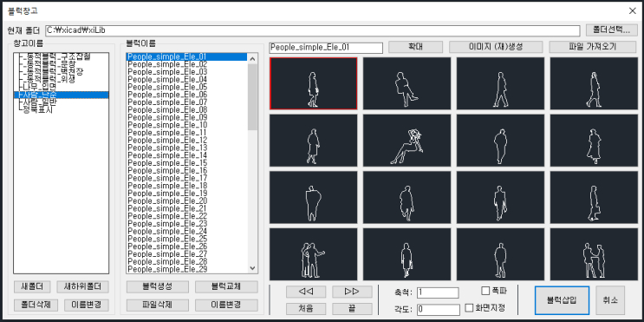Select People_simple_Ele_29 in block list

187,269
